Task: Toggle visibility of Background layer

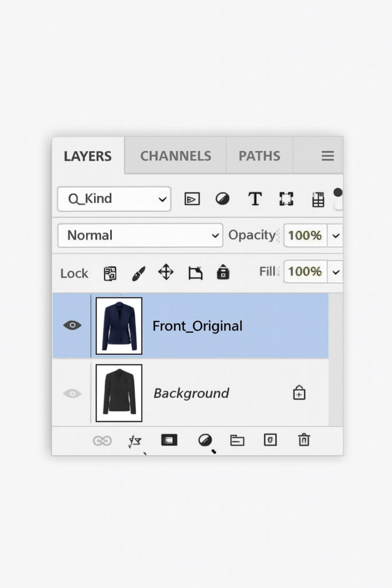Action: pos(72,393)
